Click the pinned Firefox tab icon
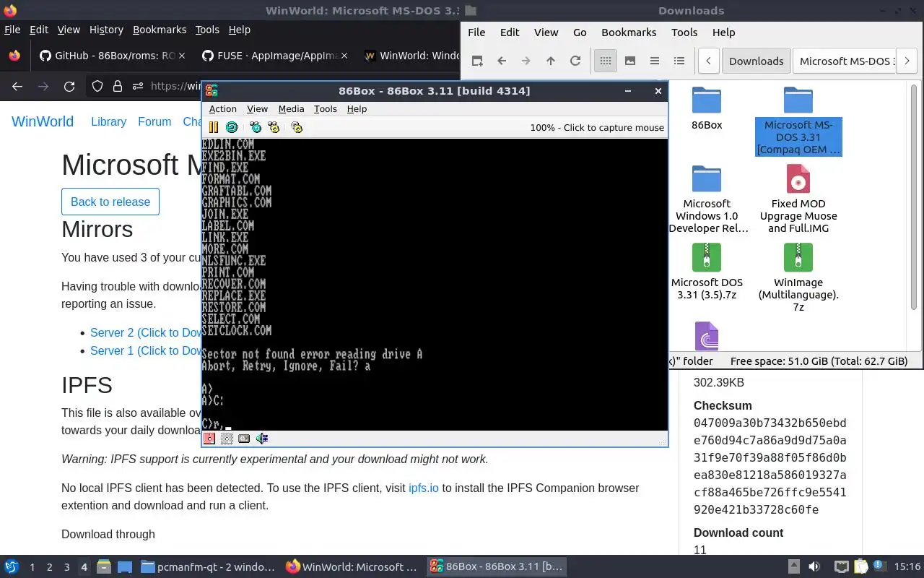The width and height of the screenshot is (924, 578). pyautogui.click(x=14, y=56)
